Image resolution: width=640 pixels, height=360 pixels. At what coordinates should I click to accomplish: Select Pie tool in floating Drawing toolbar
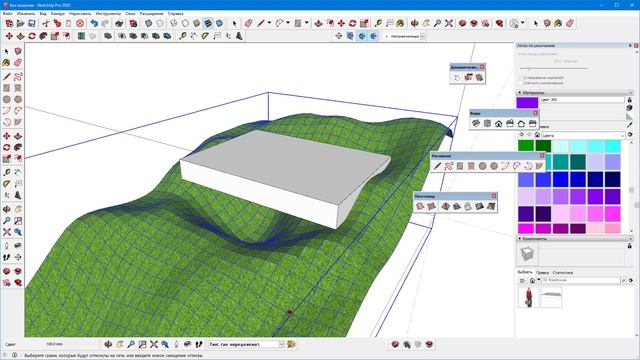click(x=539, y=166)
